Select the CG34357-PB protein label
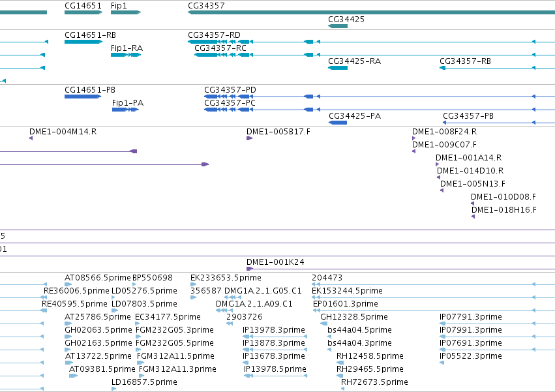 tap(468, 116)
